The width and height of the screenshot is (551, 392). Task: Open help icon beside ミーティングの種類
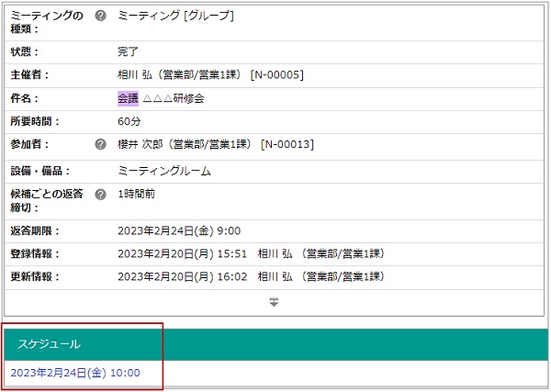coord(100,16)
